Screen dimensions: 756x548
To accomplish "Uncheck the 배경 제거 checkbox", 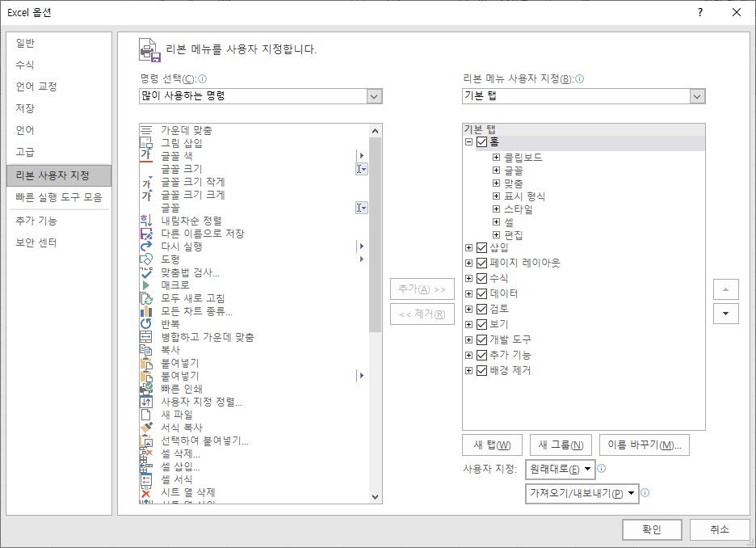I will [x=481, y=370].
